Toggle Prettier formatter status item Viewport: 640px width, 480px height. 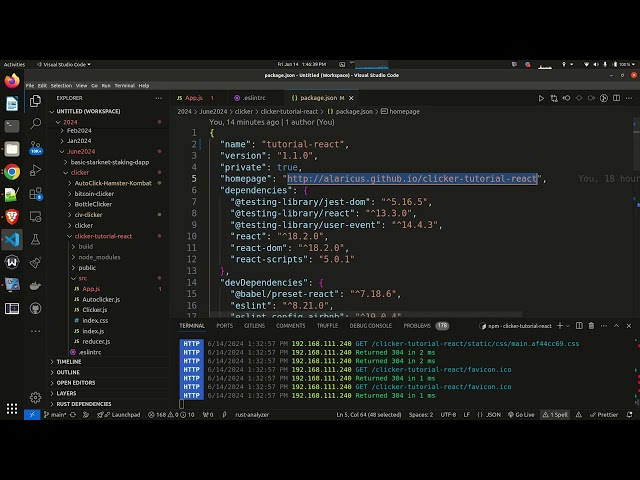(604, 415)
